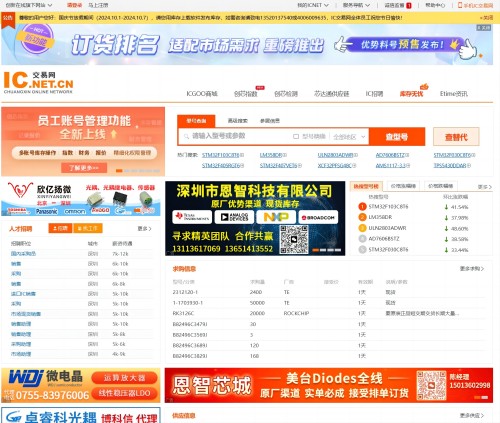The width and height of the screenshot is (500, 423).
Task: Click the QR code in the 恩智科技 ad
Action: click(x=294, y=239)
